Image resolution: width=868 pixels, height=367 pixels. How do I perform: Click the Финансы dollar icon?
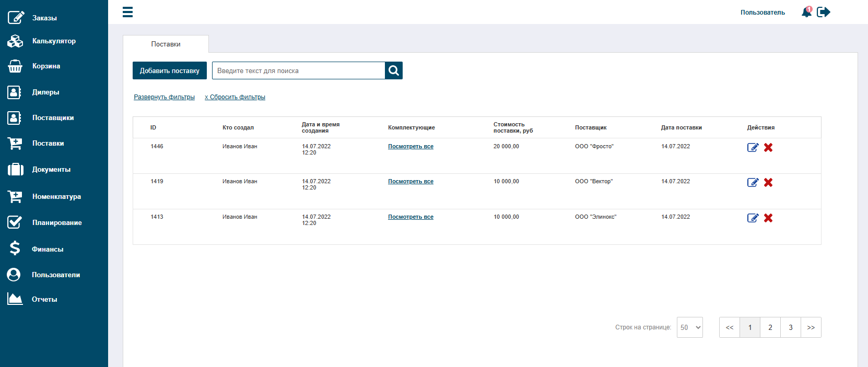tap(15, 248)
